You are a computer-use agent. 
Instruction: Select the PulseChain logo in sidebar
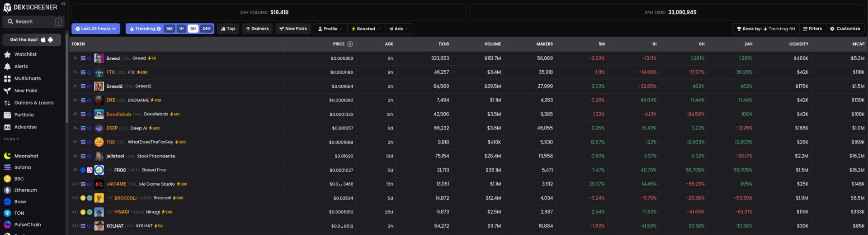point(7,225)
